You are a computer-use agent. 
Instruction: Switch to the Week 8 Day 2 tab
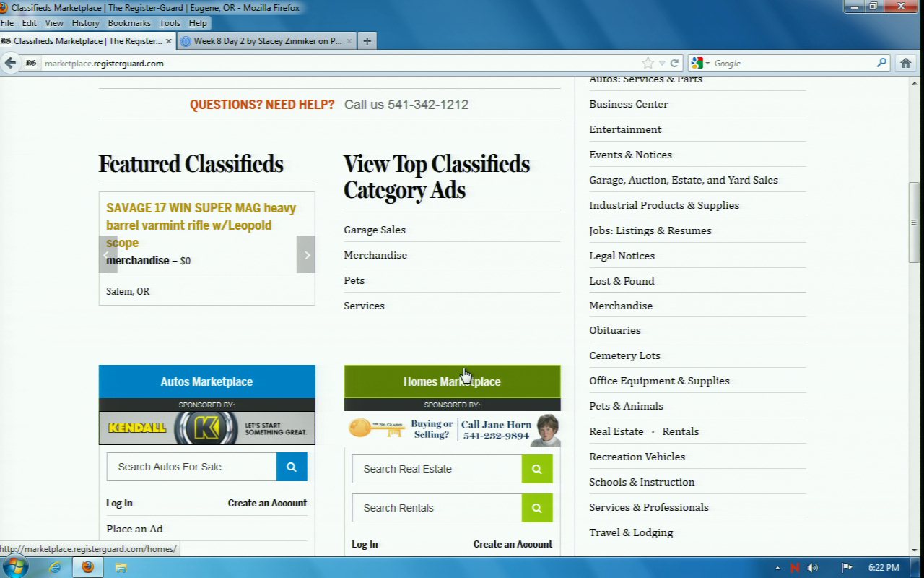[x=267, y=41]
